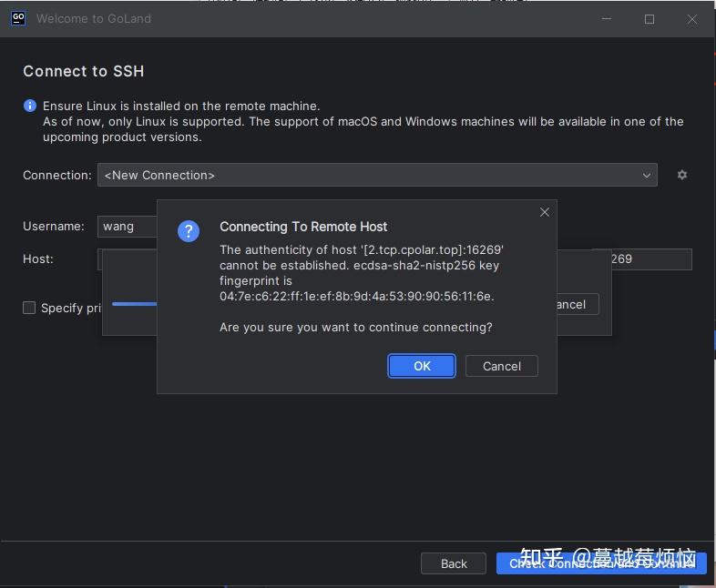Cancel the host authenticity prompt
This screenshot has height=588, width=716.
(501, 366)
